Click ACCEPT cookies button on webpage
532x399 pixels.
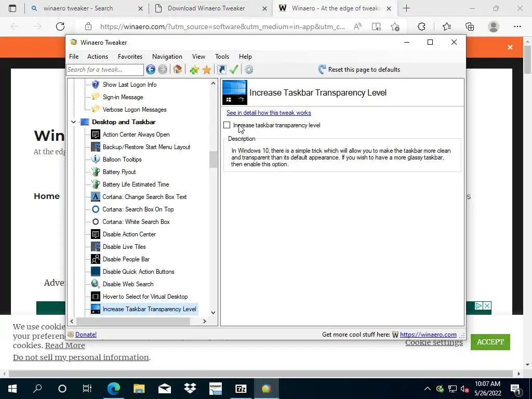[x=490, y=342]
